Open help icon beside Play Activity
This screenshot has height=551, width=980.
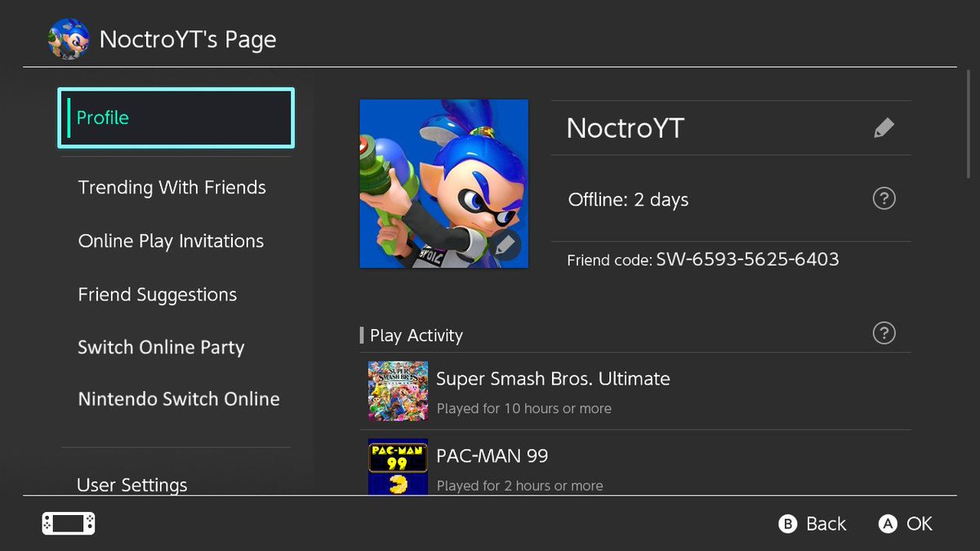coord(884,333)
